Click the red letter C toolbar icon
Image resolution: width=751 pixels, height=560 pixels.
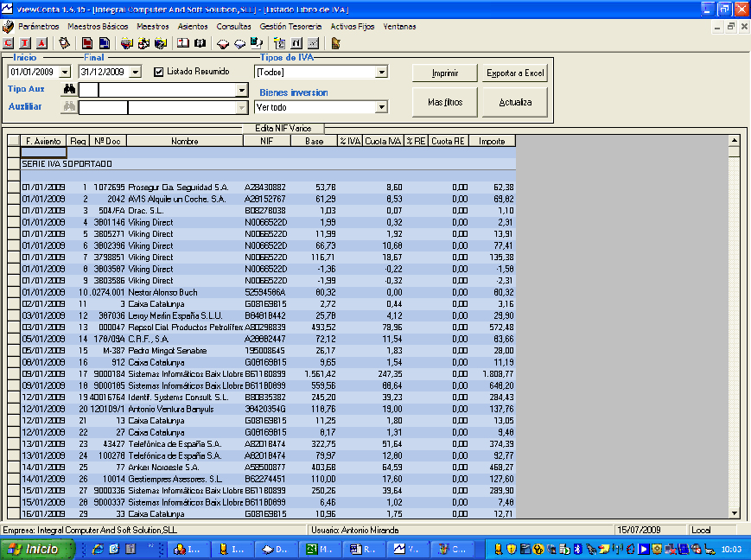coord(8,43)
